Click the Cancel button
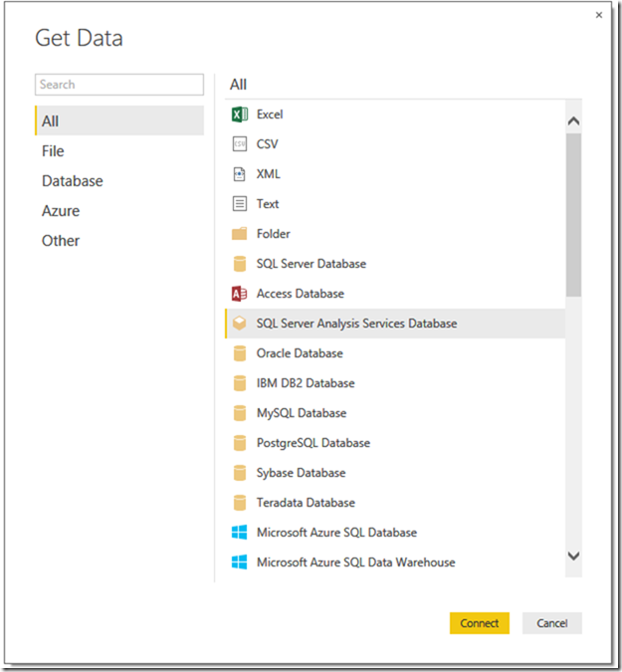The height and width of the screenshot is (672, 622). coord(551,623)
